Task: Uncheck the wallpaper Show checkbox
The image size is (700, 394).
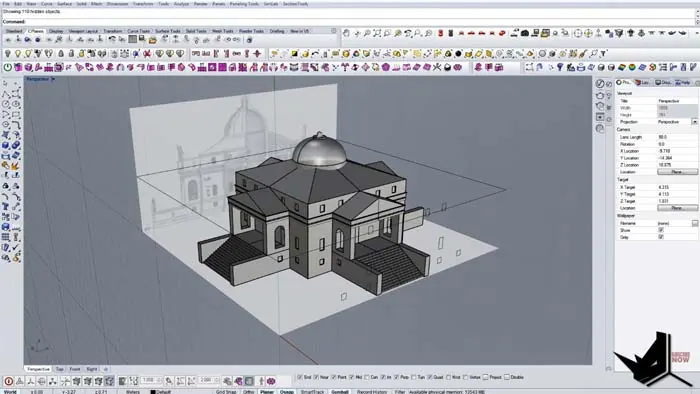Action: pyautogui.click(x=661, y=230)
